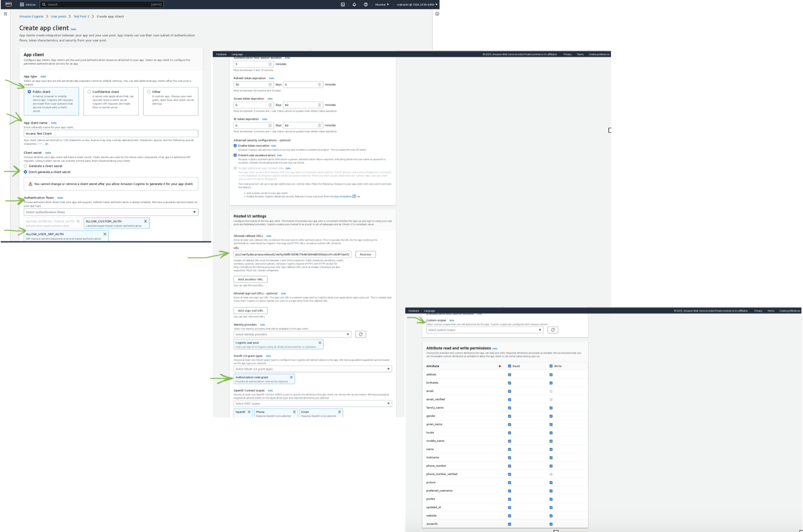Refresh the custom scopes list

(x=553, y=330)
